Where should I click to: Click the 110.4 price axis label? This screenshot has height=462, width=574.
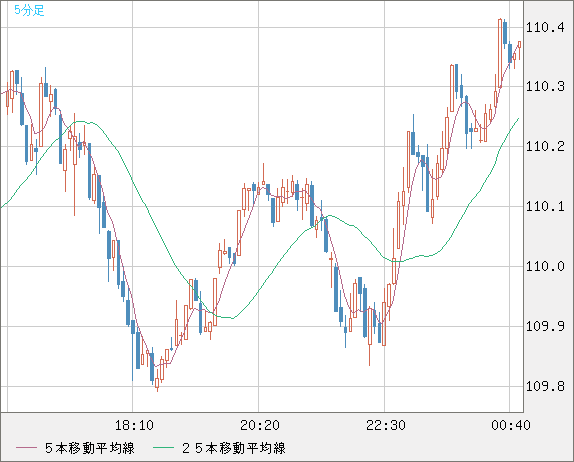545,27
